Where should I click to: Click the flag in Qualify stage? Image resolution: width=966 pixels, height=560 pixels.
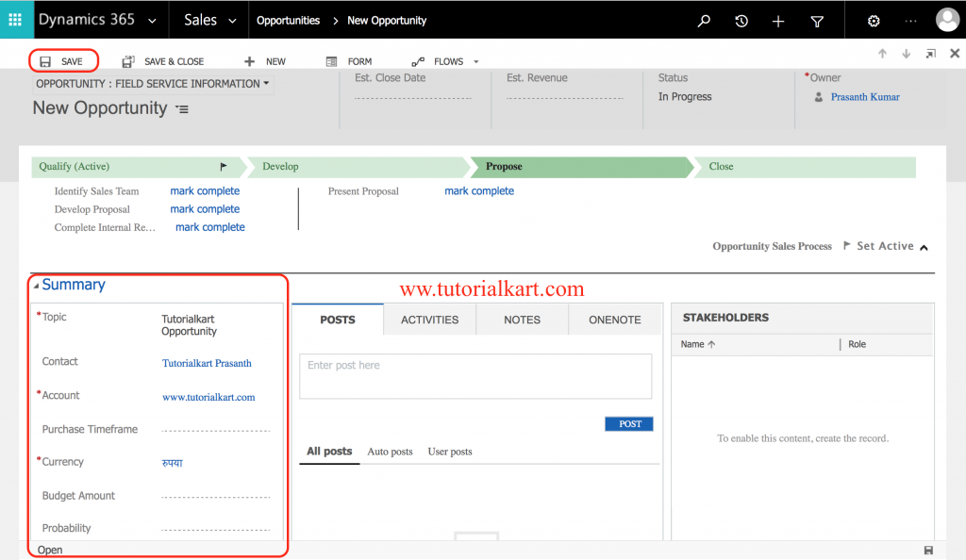(224, 166)
